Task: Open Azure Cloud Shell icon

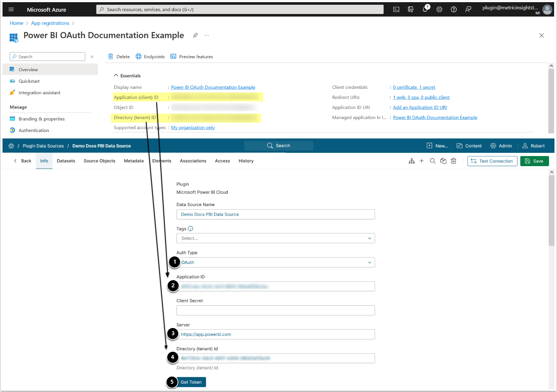Action: 396,10
